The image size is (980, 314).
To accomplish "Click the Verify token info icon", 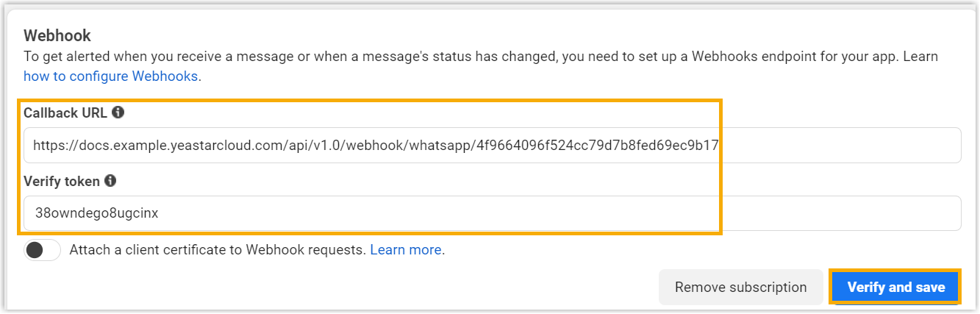I will tap(110, 180).
